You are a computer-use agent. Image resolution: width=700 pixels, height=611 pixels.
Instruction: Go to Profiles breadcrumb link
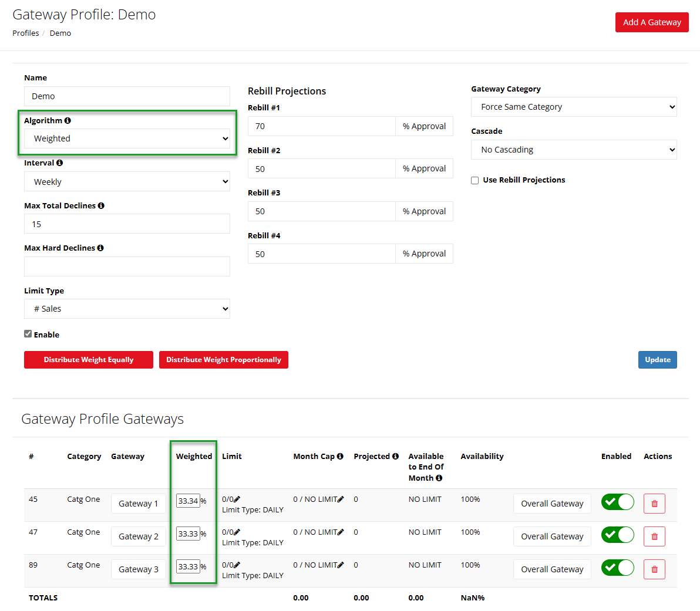(26, 33)
